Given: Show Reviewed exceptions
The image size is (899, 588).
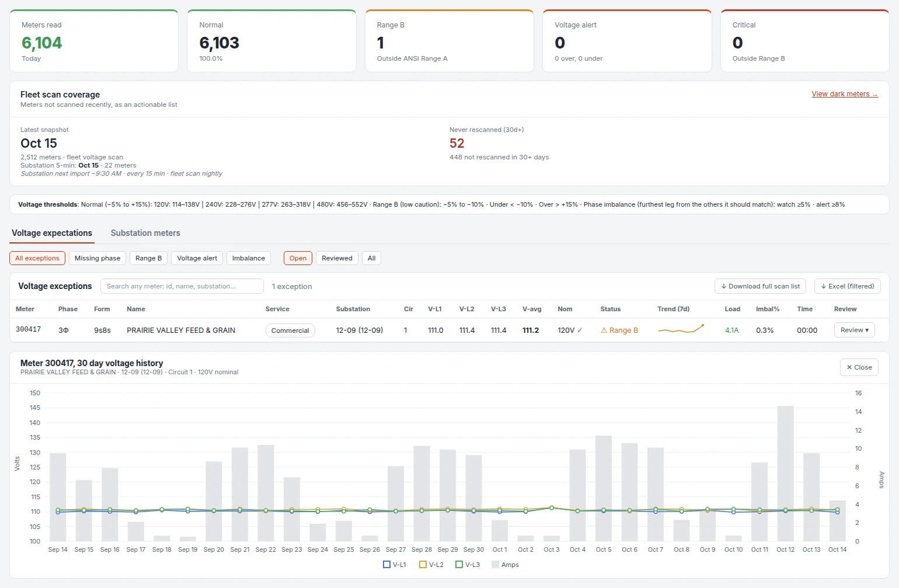Looking at the screenshot, I should pos(337,258).
